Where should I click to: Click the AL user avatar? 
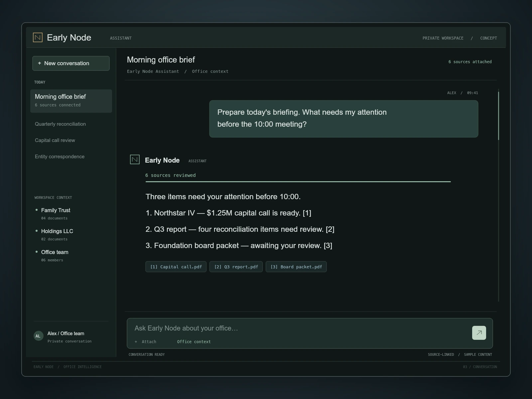click(x=38, y=336)
